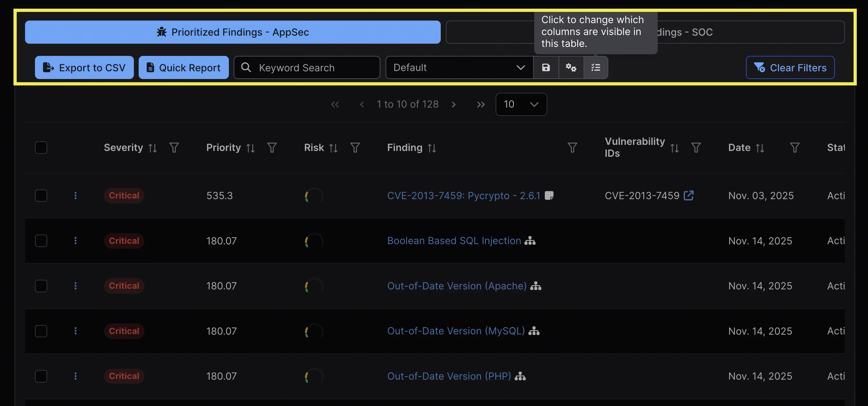Tick select-all checkbox in table header
This screenshot has width=868, height=406.
pyautogui.click(x=41, y=148)
